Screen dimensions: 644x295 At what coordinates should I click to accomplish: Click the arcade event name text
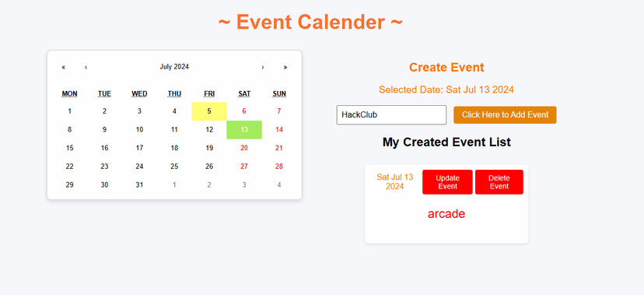[x=446, y=214]
